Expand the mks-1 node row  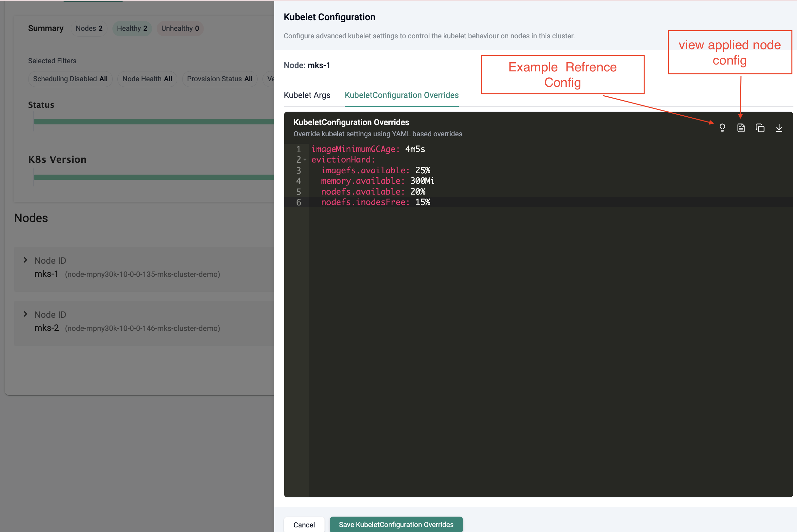pyautogui.click(x=26, y=260)
